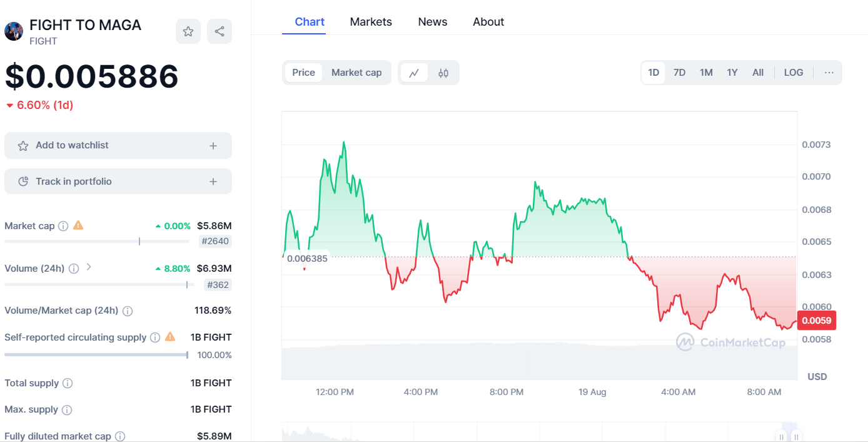Click the 0.006385 opening price label
Image resolution: width=868 pixels, height=442 pixels.
[x=307, y=259]
